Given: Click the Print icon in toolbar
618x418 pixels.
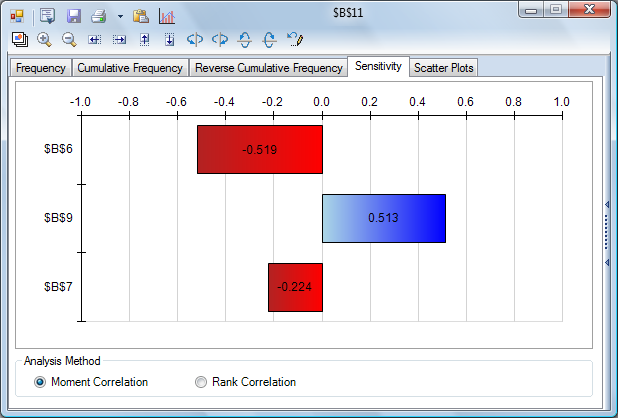Looking at the screenshot, I should 98,16.
